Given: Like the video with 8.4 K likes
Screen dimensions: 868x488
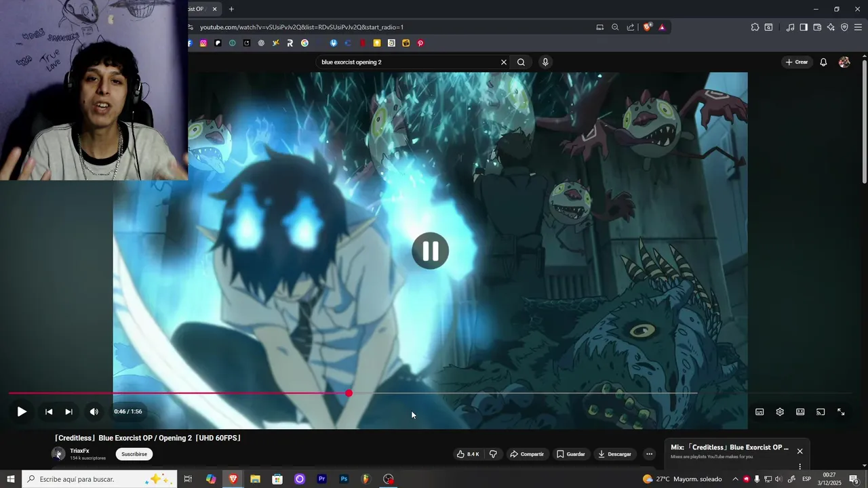Looking at the screenshot, I should pos(468,454).
